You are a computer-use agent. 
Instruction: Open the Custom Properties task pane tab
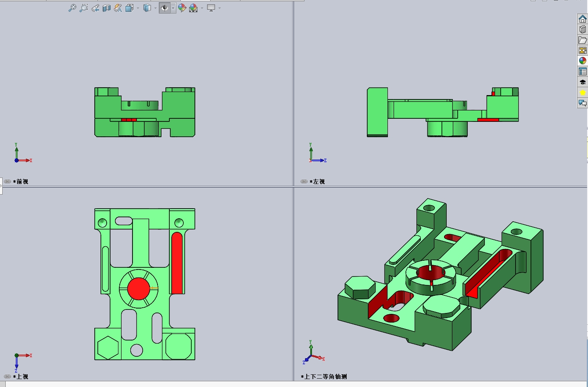click(x=583, y=71)
